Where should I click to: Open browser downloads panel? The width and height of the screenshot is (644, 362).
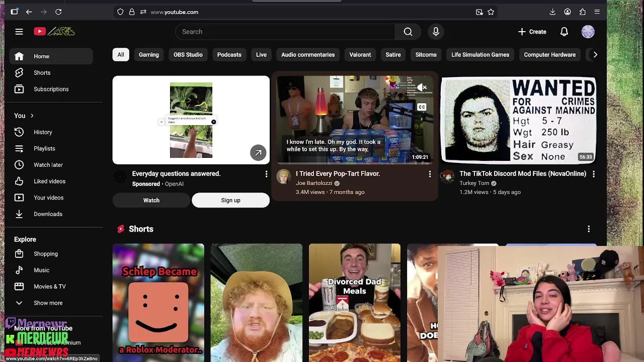click(552, 12)
